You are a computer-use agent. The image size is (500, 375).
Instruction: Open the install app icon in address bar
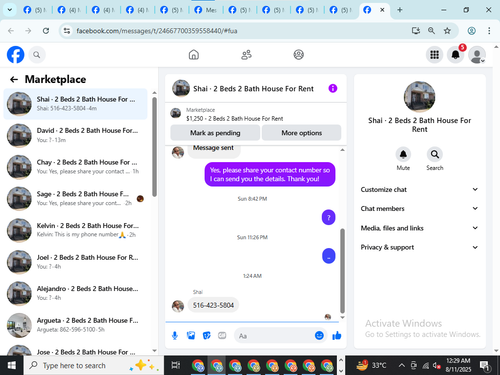point(415,31)
